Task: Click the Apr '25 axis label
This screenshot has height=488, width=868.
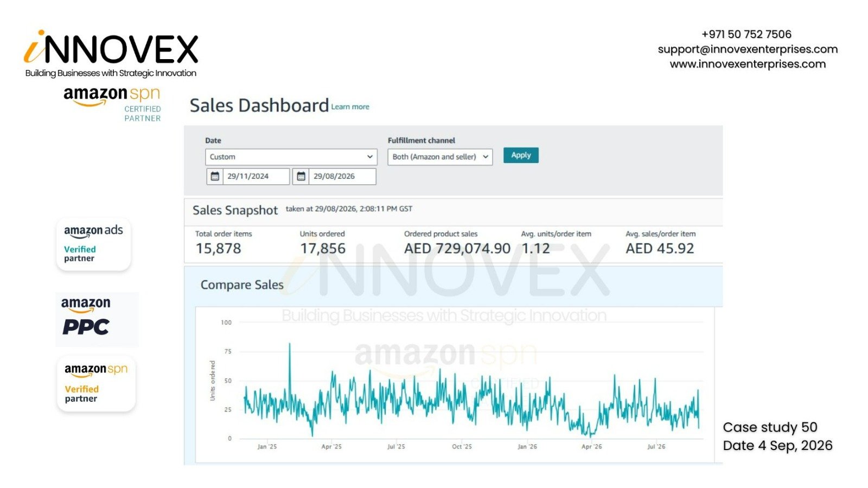Action: [331, 447]
